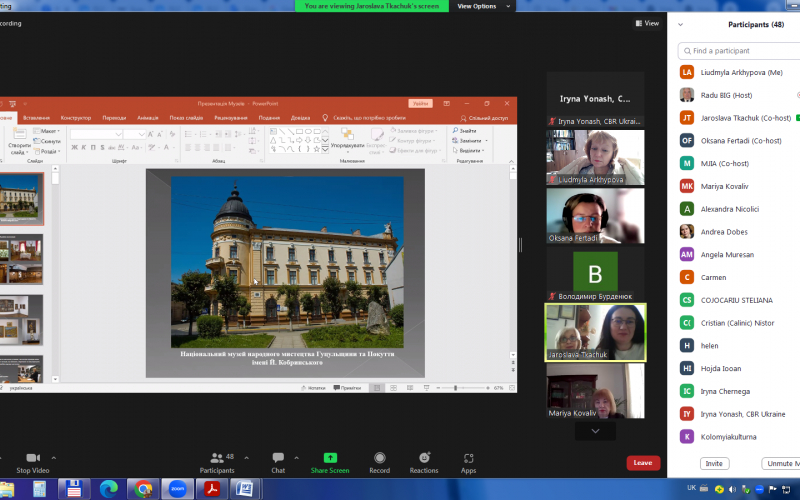Click the Stop Video camera icon
The width and height of the screenshot is (800, 500).
[33, 458]
